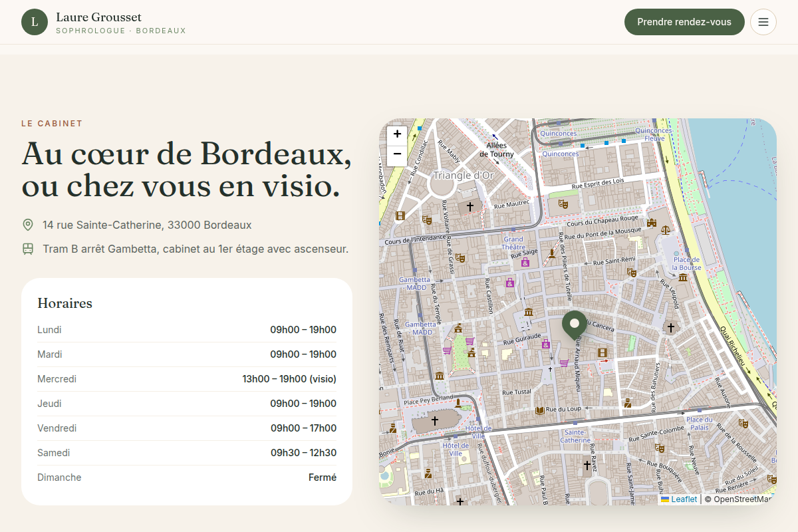Zoom in on the map
Screen dimensions: 798x532
point(397,134)
